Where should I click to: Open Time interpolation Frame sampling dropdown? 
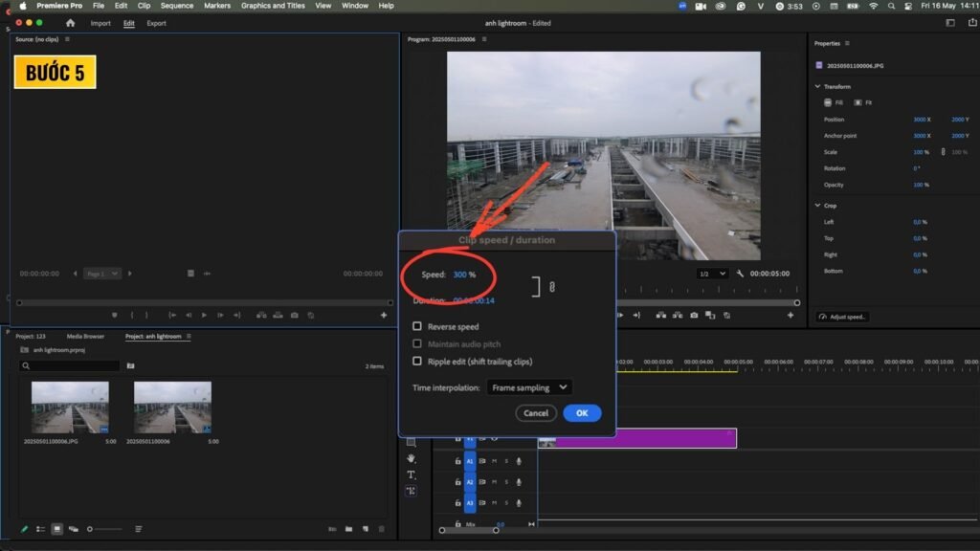pos(528,387)
